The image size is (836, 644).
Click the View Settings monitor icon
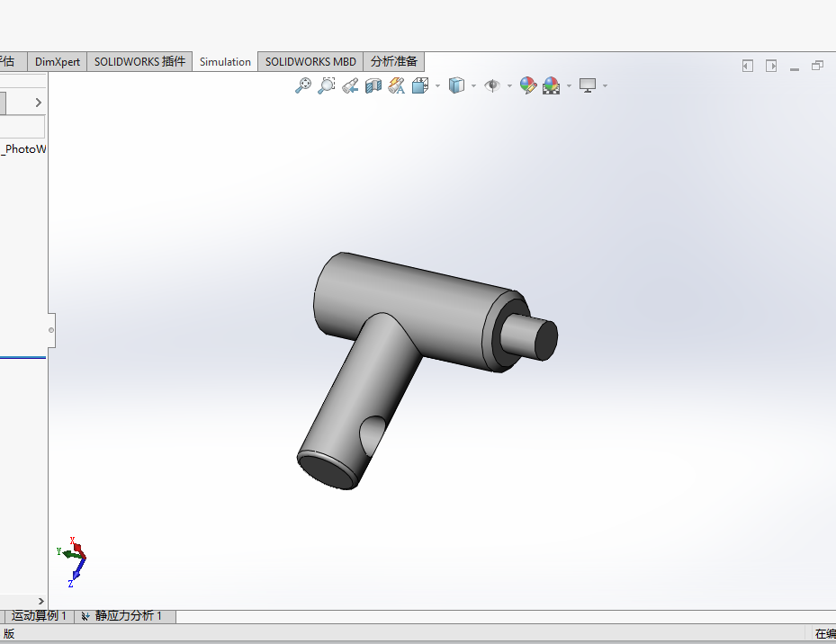pos(588,85)
